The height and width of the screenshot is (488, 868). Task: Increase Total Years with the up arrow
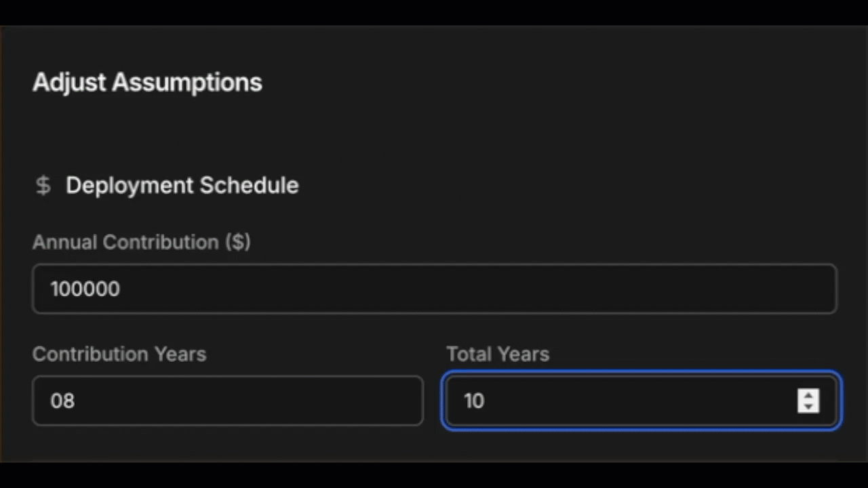(x=808, y=394)
